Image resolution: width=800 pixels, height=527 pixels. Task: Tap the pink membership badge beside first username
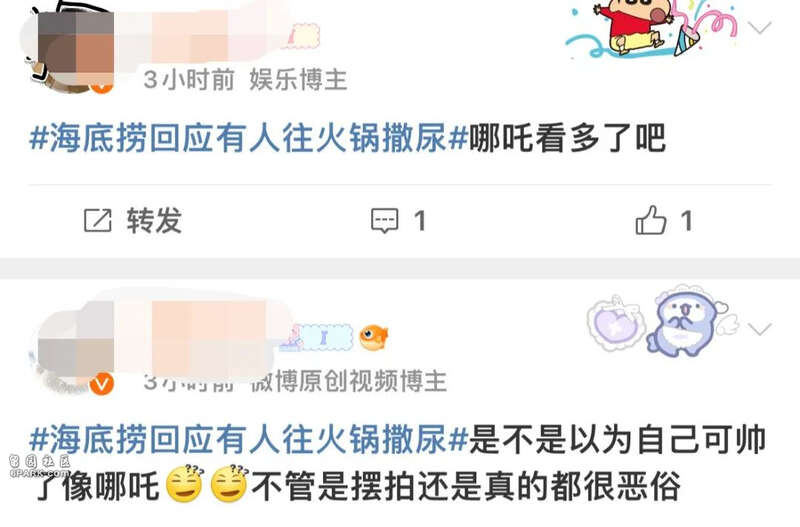(303, 37)
